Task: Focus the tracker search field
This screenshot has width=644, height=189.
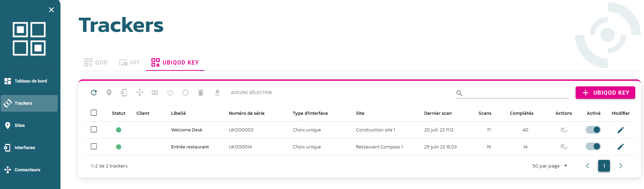Action: point(517,93)
